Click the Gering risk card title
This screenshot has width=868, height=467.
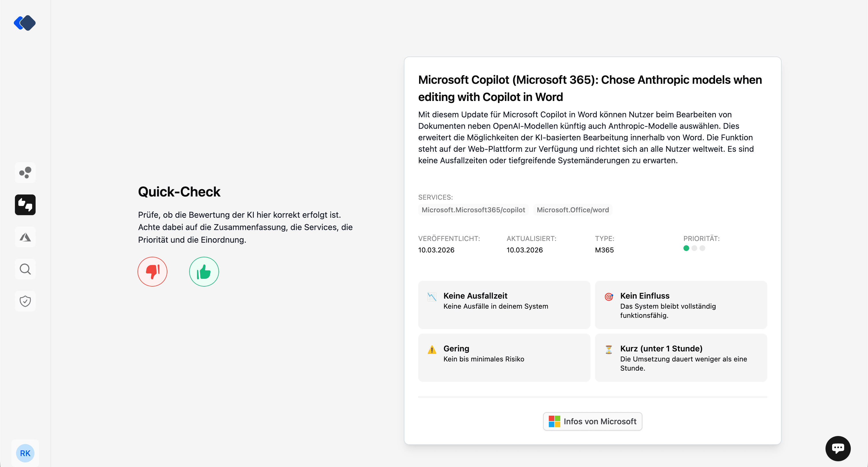point(456,349)
